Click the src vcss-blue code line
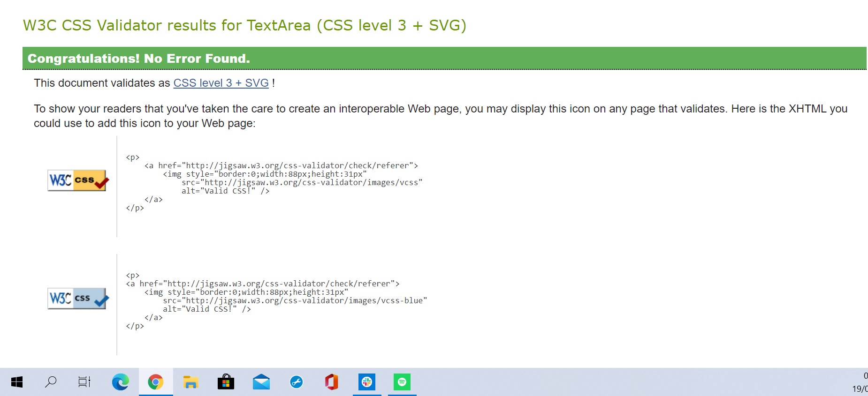 [295, 300]
